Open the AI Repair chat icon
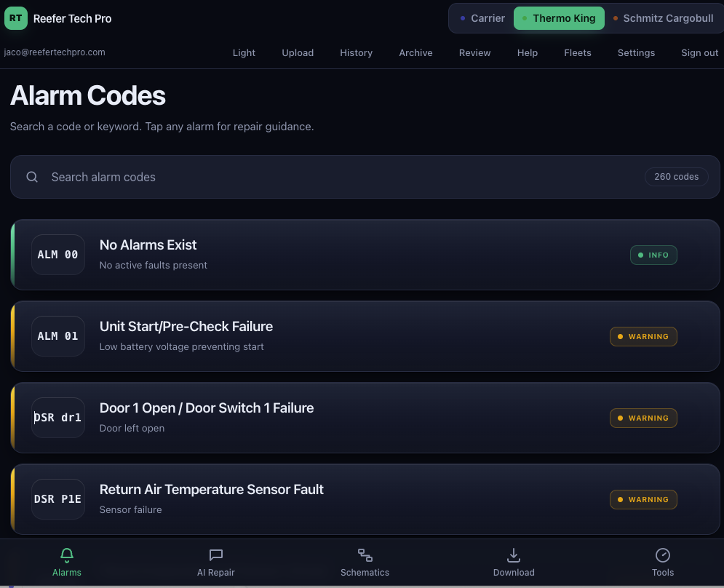This screenshot has width=724, height=588. pyautogui.click(x=216, y=555)
